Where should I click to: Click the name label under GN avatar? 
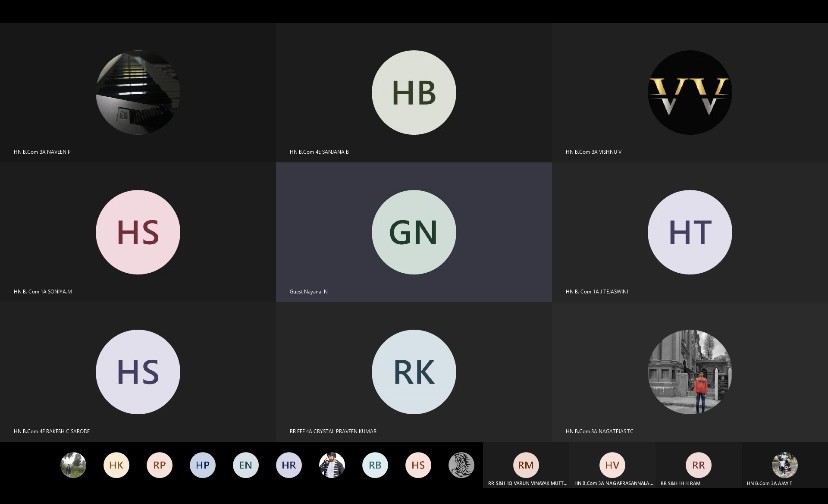point(309,292)
